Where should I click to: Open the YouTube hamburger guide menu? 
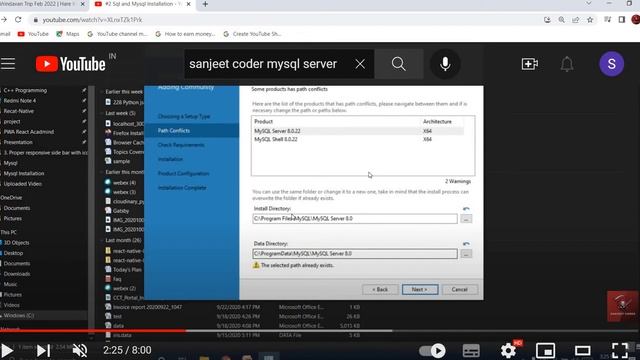click(x=8, y=64)
